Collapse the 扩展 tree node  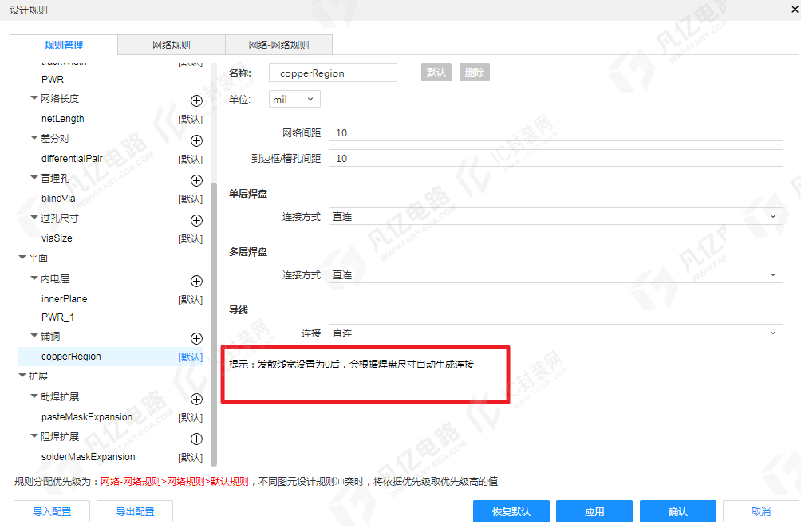click(x=22, y=375)
